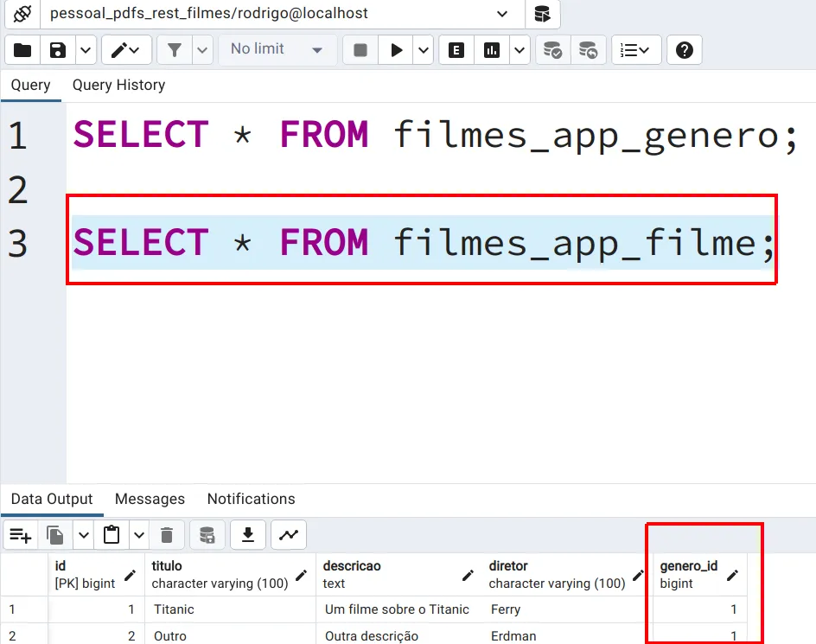Click the Filter funnel icon
This screenshot has height=644, width=816.
point(175,50)
